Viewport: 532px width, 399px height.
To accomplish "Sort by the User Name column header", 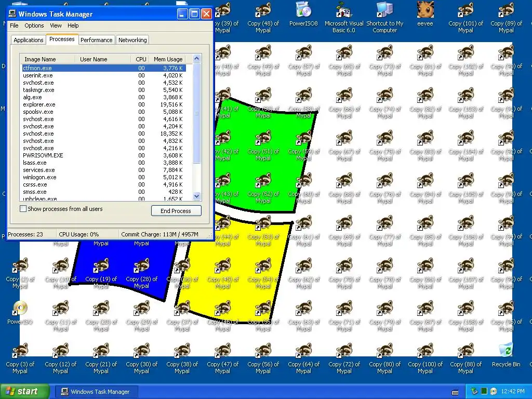I will tap(103, 59).
